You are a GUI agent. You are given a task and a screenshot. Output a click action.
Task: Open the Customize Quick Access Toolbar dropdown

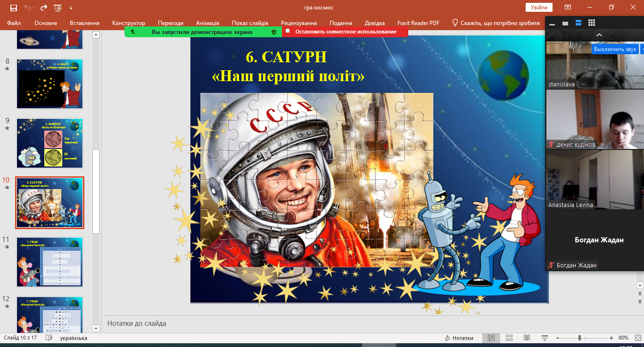pyautogui.click(x=71, y=8)
